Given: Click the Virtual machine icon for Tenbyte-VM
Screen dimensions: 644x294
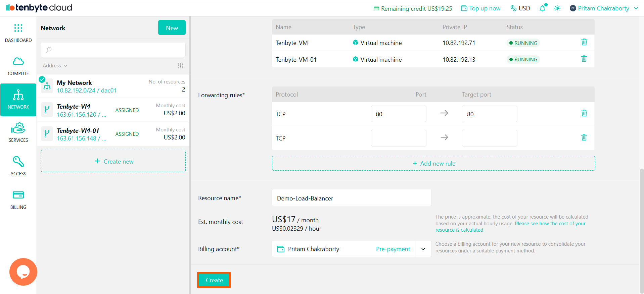Looking at the screenshot, I should pos(356,43).
